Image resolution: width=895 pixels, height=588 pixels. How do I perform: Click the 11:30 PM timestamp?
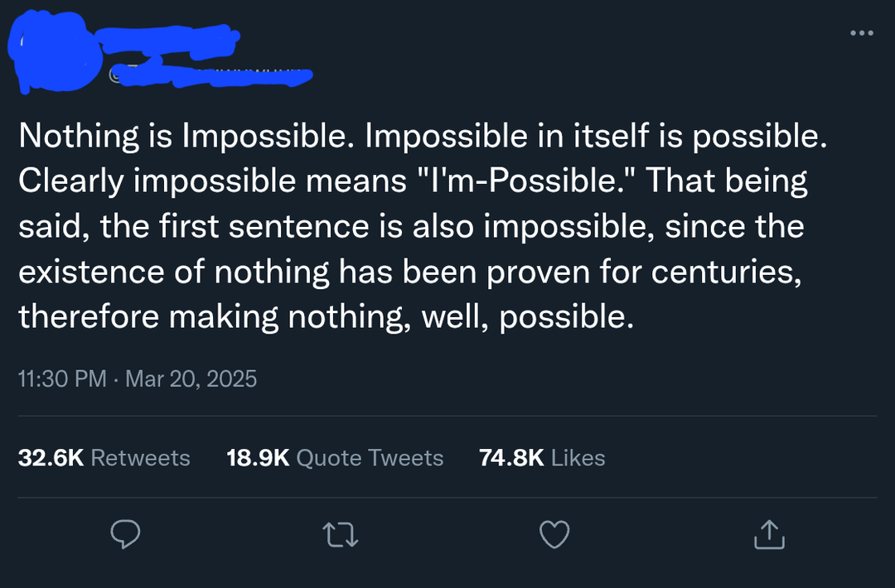click(62, 379)
